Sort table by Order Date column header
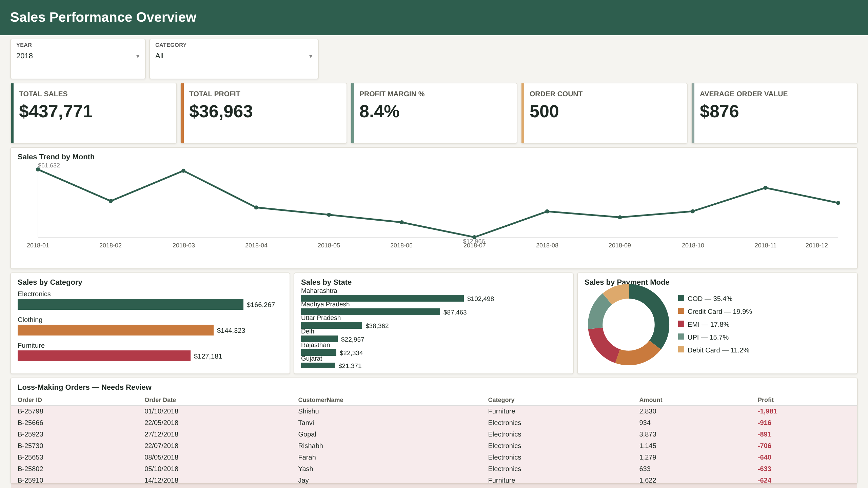The width and height of the screenshot is (868, 488). click(160, 400)
